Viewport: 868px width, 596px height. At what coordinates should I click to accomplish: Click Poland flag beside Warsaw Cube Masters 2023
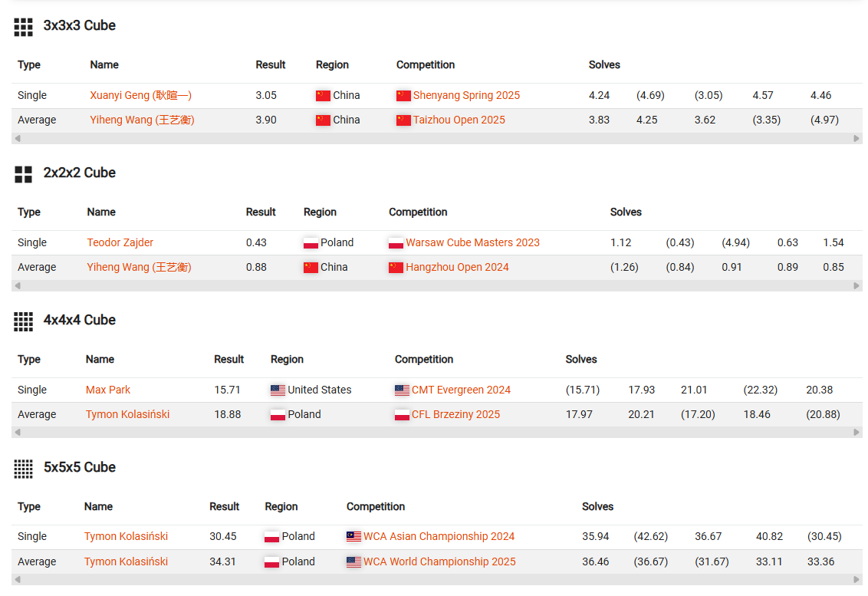[x=396, y=243]
